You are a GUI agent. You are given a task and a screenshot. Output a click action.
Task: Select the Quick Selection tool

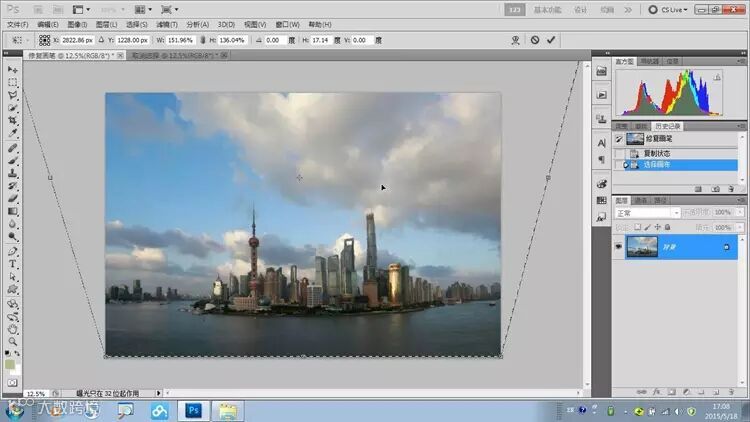[12, 108]
